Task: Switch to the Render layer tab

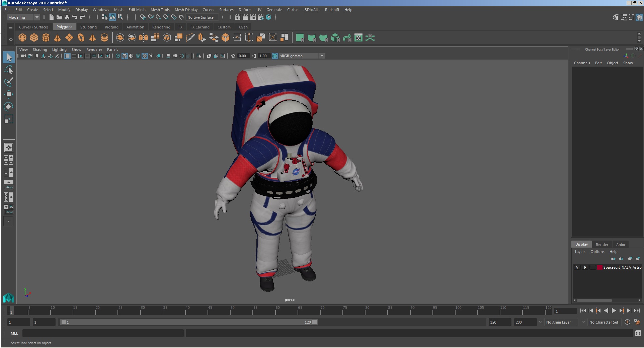Action: (602, 245)
